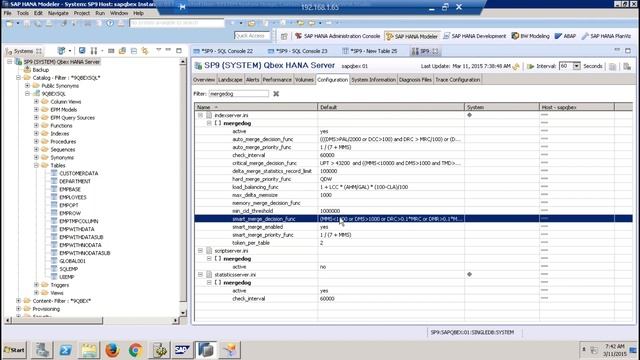Click the Systems tree vertical scrollbar down arrow

[183, 313]
